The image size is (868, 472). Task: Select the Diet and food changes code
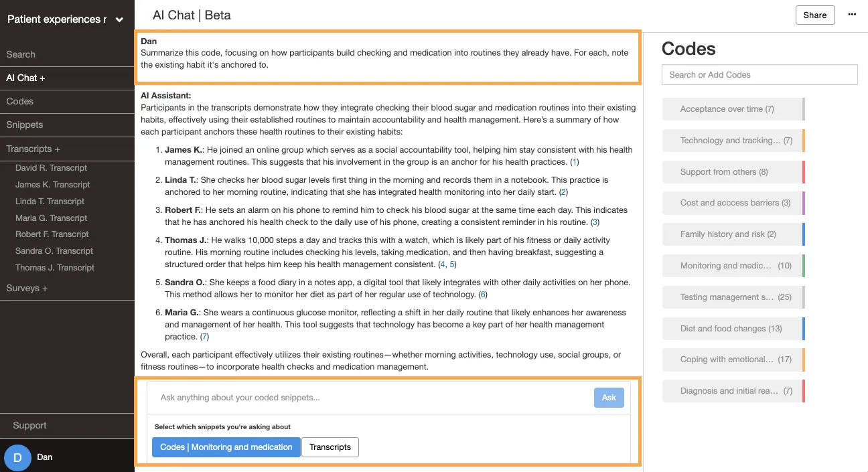click(x=733, y=329)
